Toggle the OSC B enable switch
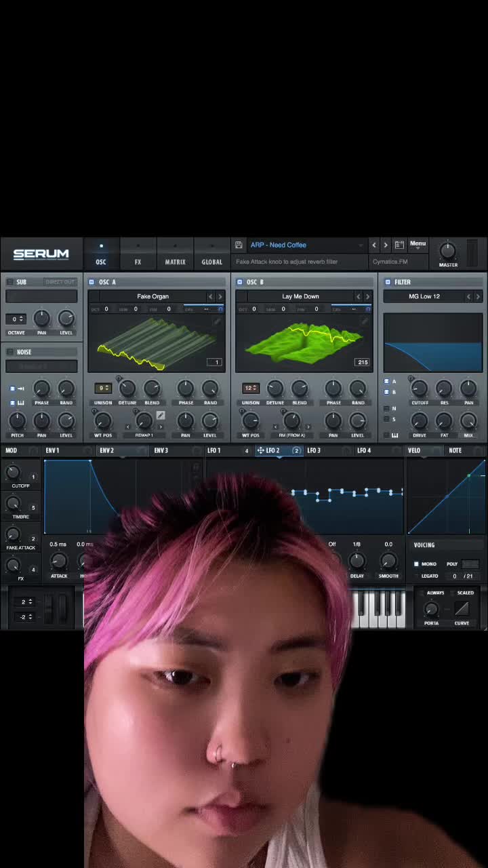Image resolution: width=488 pixels, height=868 pixels. pyautogui.click(x=239, y=282)
